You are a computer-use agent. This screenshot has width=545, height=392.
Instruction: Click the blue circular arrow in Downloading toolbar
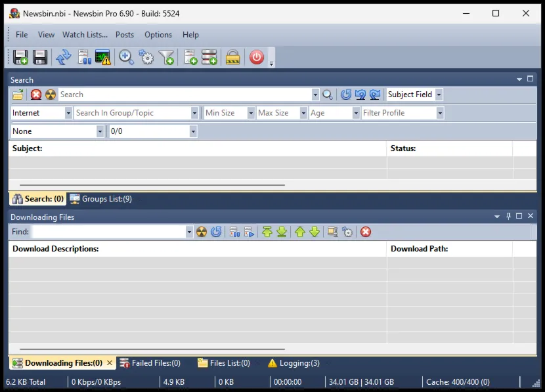tap(216, 232)
